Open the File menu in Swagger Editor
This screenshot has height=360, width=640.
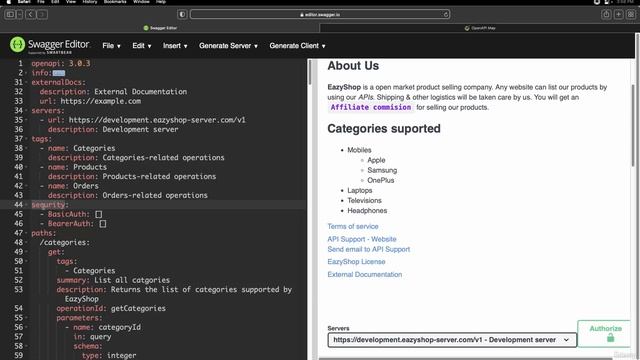[111, 46]
